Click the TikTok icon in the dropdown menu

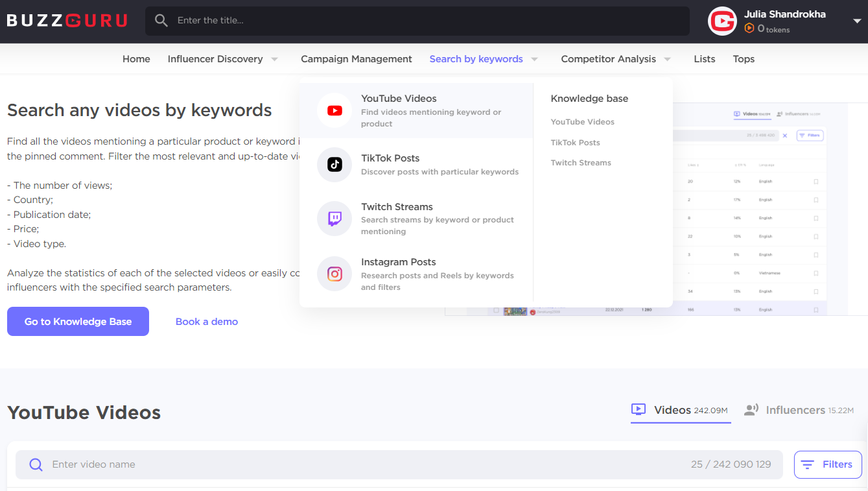[x=334, y=165]
